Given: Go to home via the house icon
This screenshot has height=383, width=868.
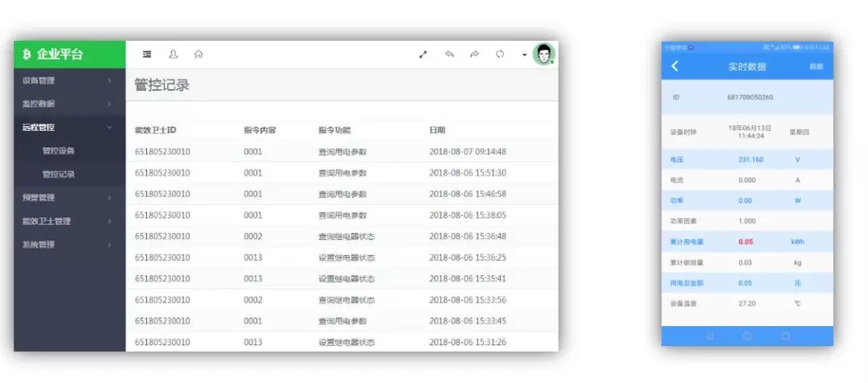Looking at the screenshot, I should pos(199,55).
